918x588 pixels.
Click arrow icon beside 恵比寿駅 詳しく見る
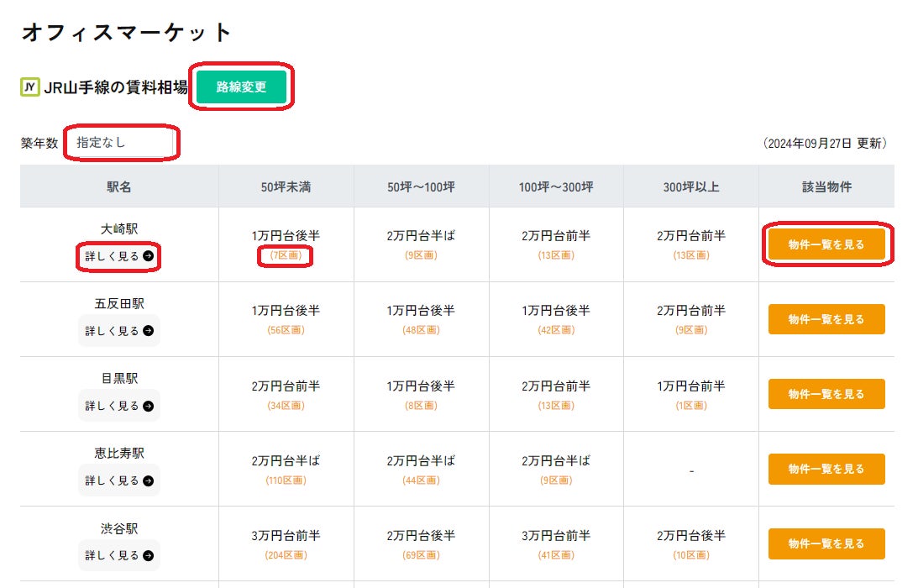(x=149, y=480)
